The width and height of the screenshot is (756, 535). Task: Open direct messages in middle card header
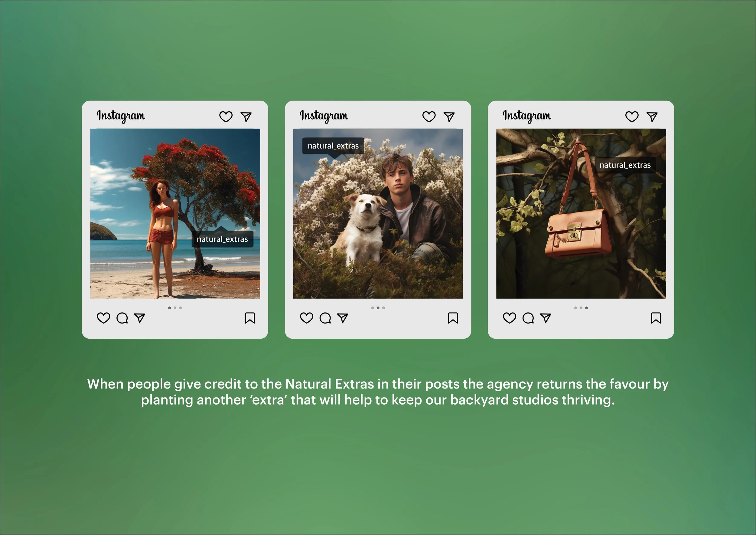(449, 117)
